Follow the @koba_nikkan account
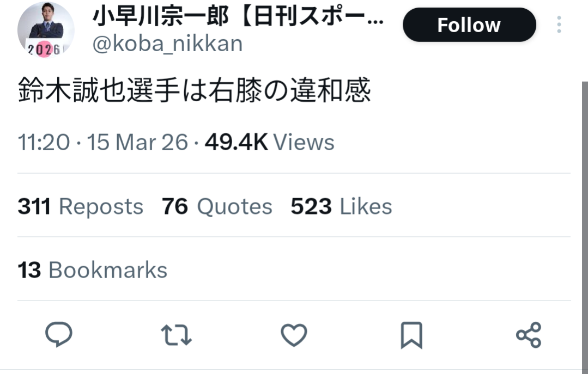 [469, 24]
